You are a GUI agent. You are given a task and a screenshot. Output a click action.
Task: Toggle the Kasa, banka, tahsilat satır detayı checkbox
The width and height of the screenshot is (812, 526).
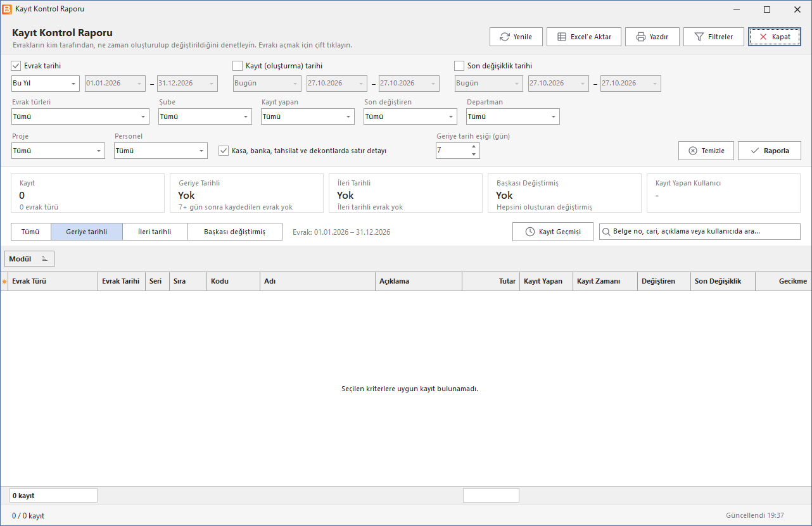[224, 151]
